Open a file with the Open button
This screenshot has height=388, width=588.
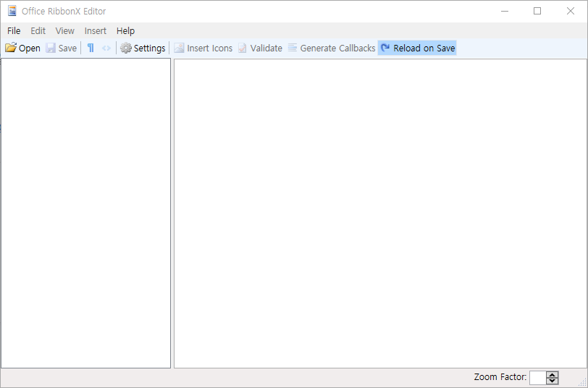pyautogui.click(x=22, y=48)
